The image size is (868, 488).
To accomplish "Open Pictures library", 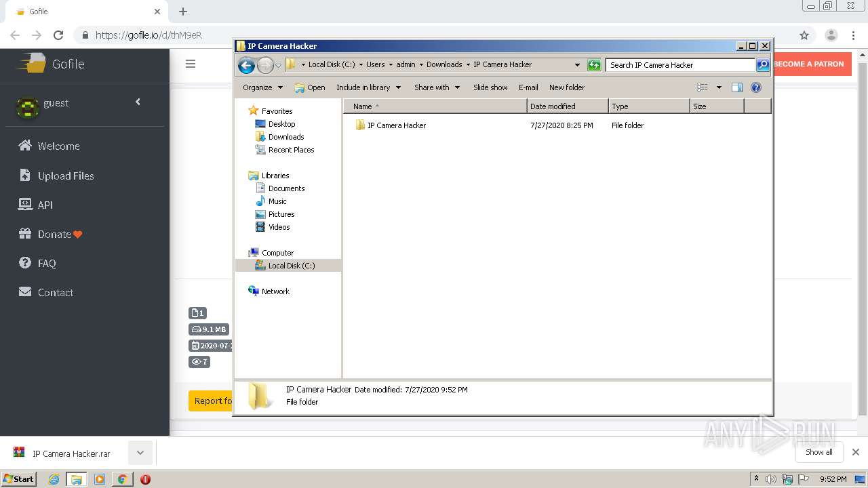I will click(275, 214).
